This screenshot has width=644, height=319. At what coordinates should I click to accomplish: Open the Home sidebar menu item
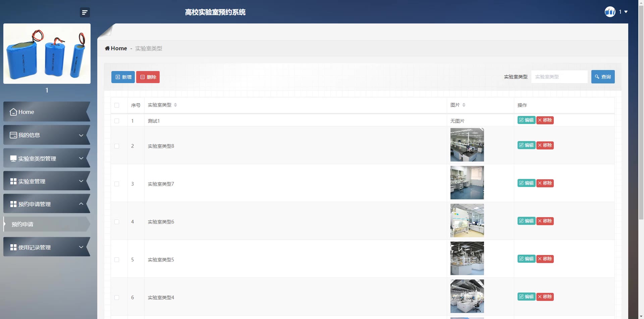tap(47, 112)
